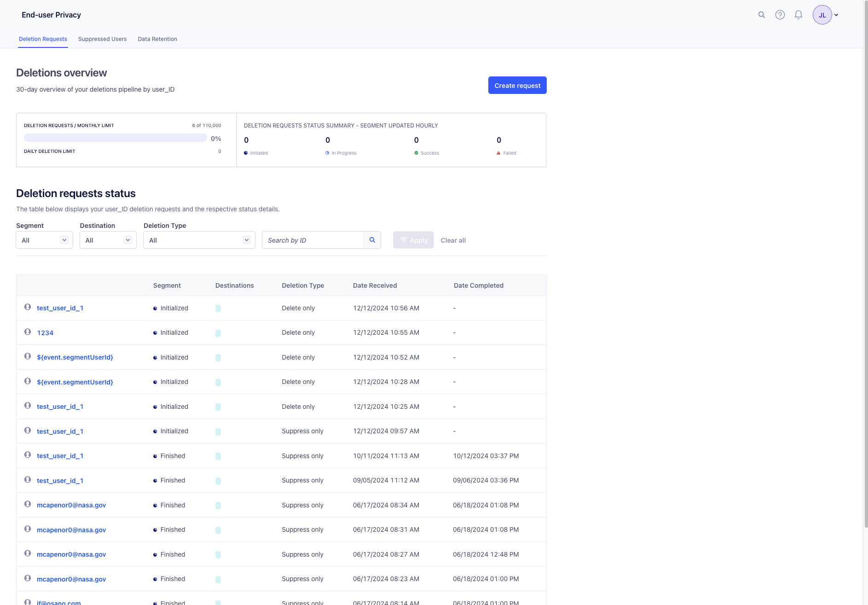Click the 6 of 110,000 usage count
The image size is (868, 605).
(207, 125)
